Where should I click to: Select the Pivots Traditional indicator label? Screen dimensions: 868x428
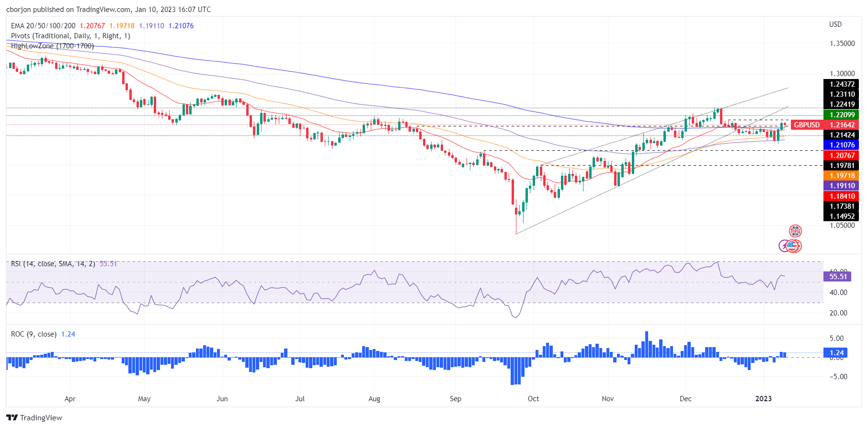tap(70, 36)
